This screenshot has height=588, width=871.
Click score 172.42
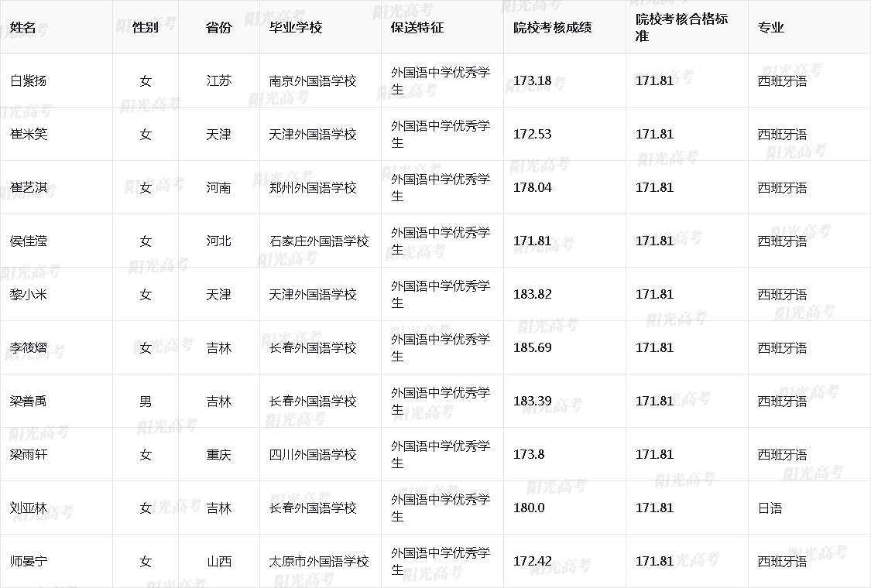pos(532,562)
